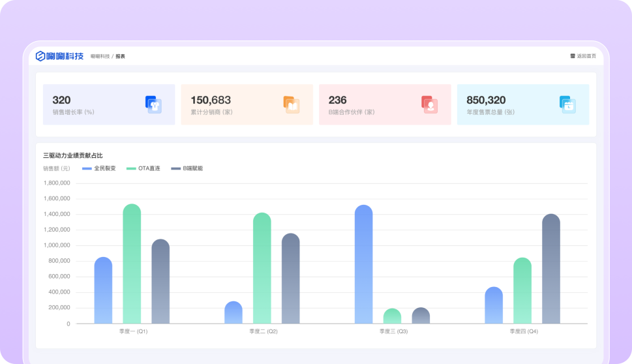
Task: Click the Q2 全民裂变 short blue bar
Action: pos(233,313)
